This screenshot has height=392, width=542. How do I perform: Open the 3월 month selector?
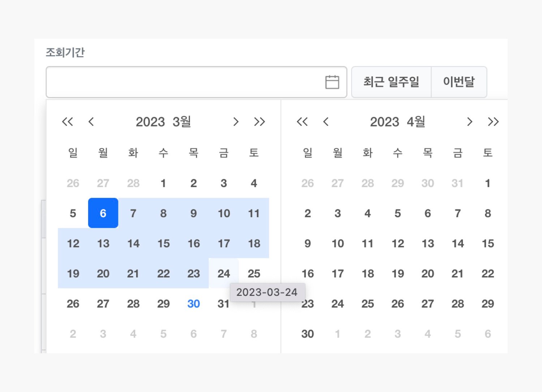point(182,122)
